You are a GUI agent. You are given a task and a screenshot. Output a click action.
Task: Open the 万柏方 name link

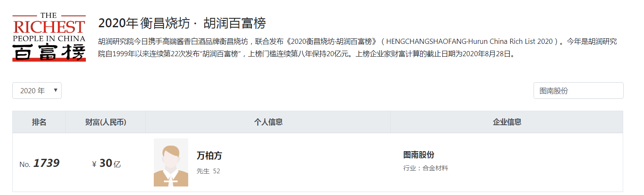click(209, 156)
